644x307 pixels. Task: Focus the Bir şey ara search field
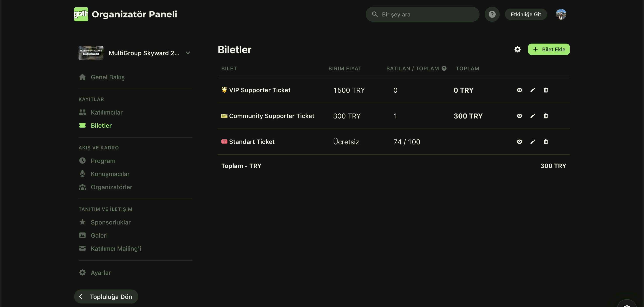(422, 14)
